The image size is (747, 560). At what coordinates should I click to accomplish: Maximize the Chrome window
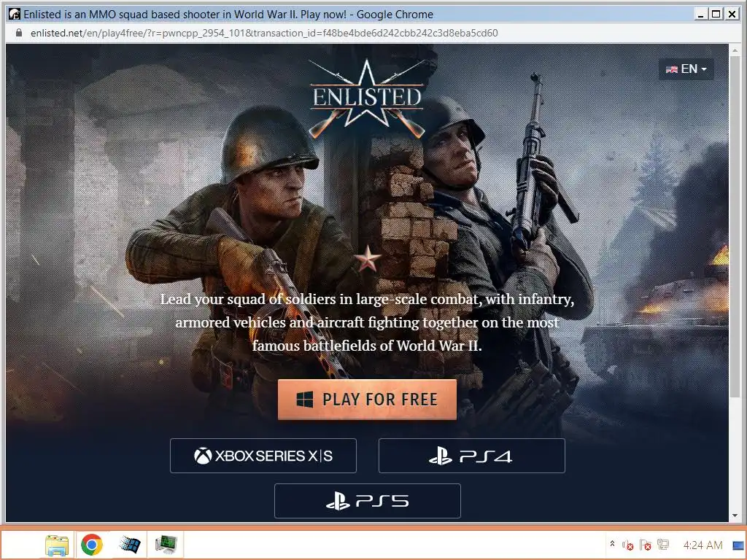tap(716, 15)
